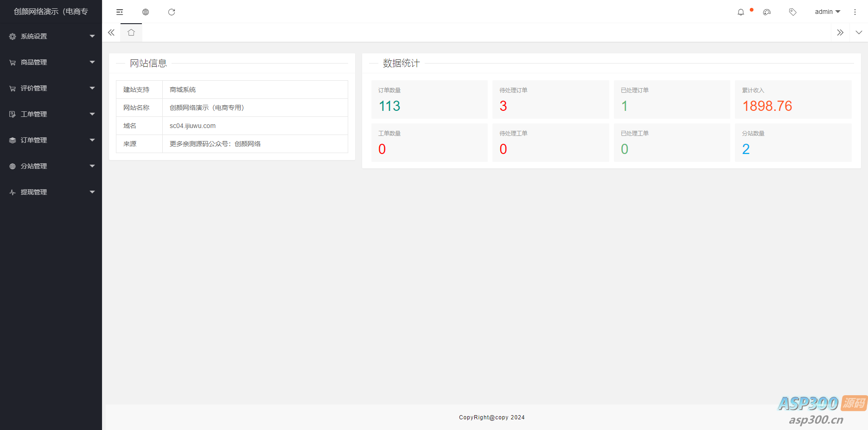Open the 订单数量 card showing 113
The height and width of the screenshot is (430, 868).
[429, 99]
